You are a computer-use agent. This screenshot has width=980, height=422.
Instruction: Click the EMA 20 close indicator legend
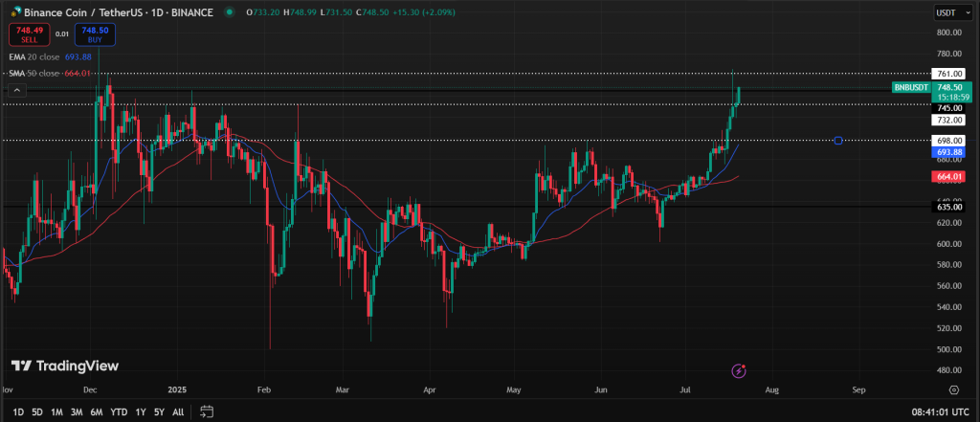coord(51,56)
